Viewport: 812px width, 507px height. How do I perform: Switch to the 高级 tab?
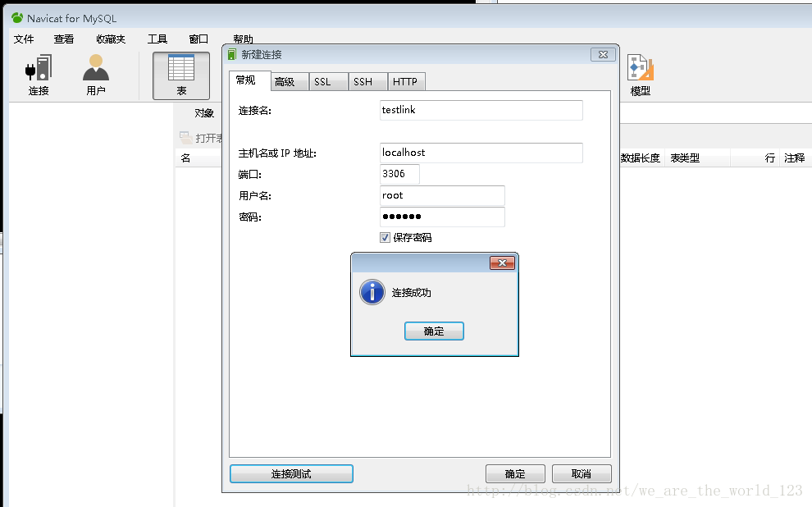click(x=289, y=82)
